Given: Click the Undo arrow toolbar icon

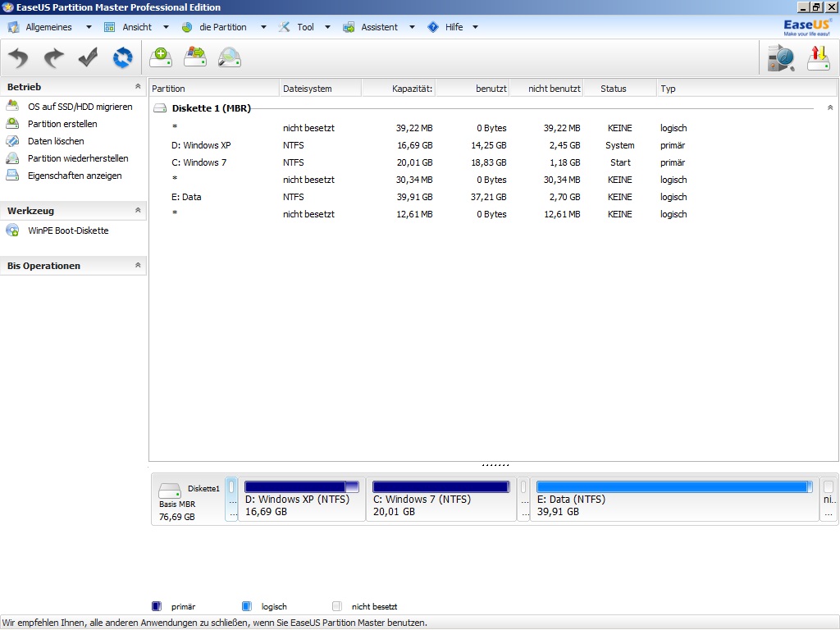Looking at the screenshot, I should [x=19, y=58].
